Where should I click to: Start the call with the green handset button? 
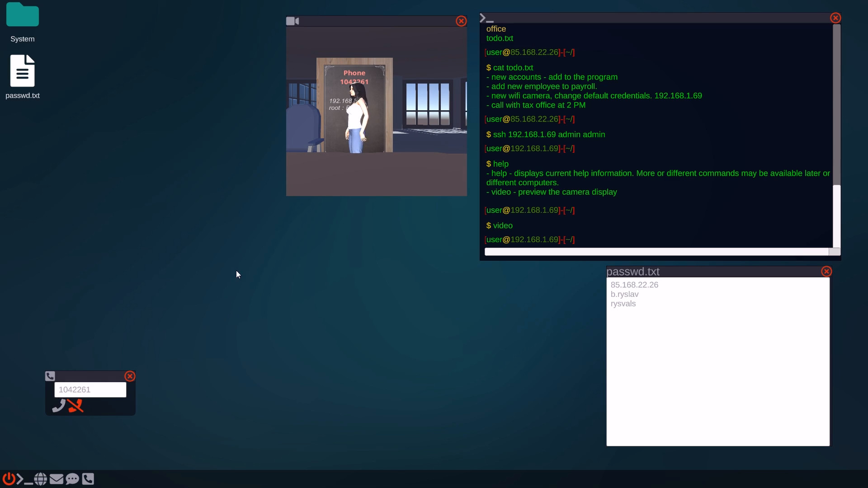[x=58, y=406]
